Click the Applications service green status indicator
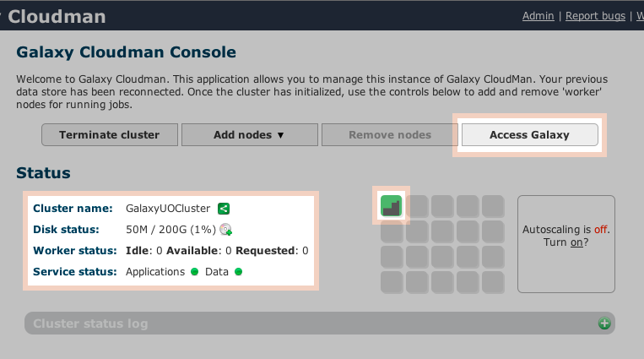 (195, 272)
